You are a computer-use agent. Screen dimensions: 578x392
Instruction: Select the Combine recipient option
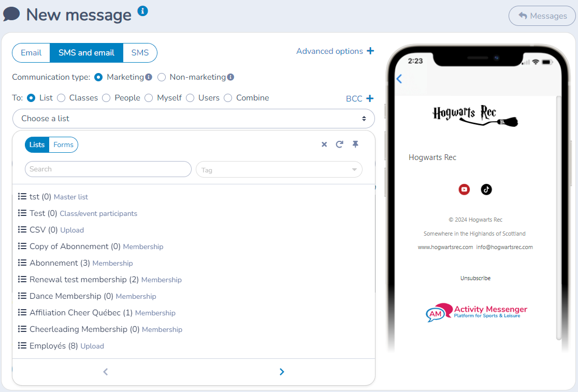228,98
